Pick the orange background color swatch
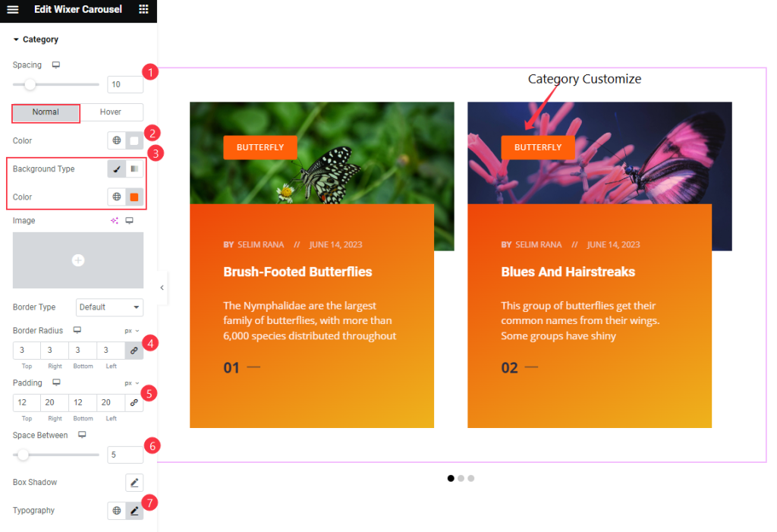777x532 pixels. (134, 197)
